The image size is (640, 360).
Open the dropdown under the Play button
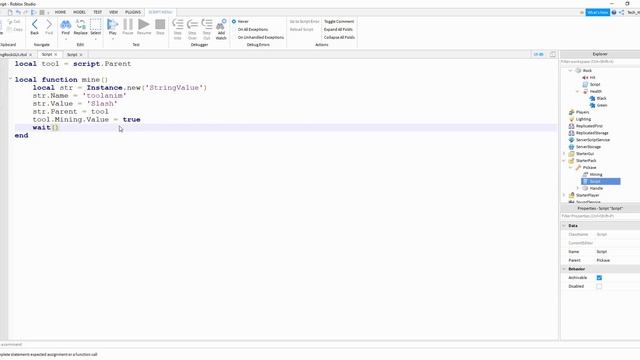[x=113, y=39]
